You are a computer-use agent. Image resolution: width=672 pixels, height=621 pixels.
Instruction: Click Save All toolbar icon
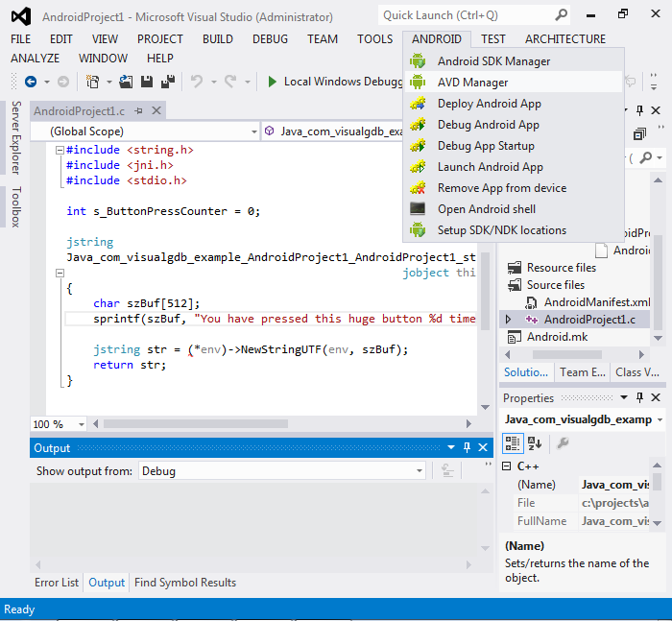click(x=168, y=82)
